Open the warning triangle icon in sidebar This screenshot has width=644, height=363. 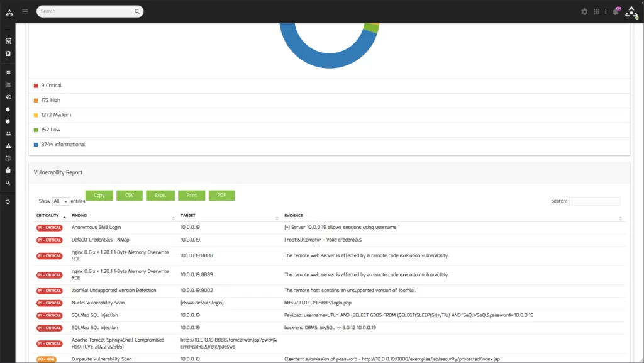8,146
